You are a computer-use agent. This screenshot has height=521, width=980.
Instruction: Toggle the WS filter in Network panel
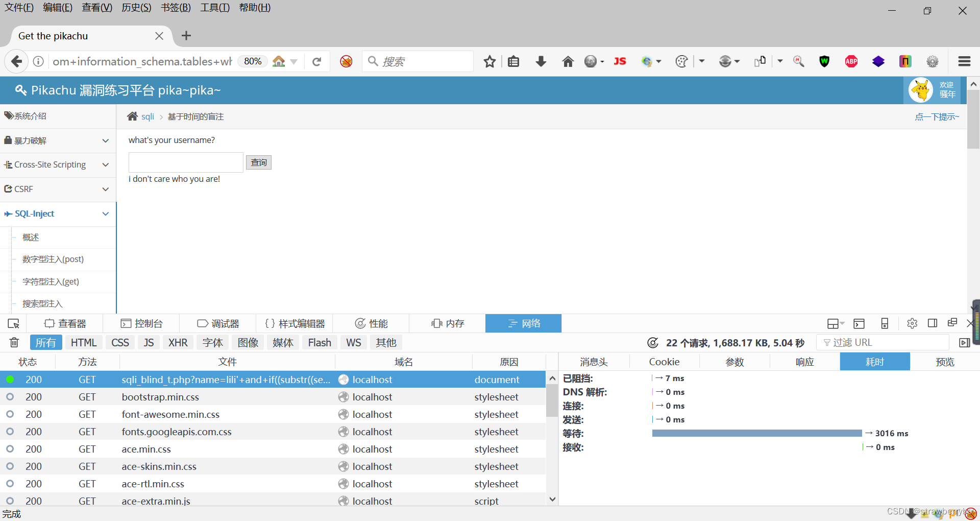[353, 342]
